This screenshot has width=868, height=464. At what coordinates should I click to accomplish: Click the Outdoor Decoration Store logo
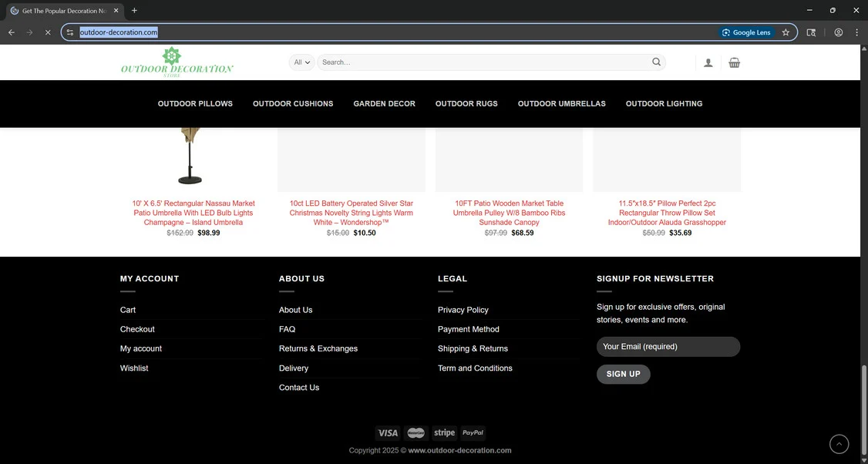[x=177, y=62]
